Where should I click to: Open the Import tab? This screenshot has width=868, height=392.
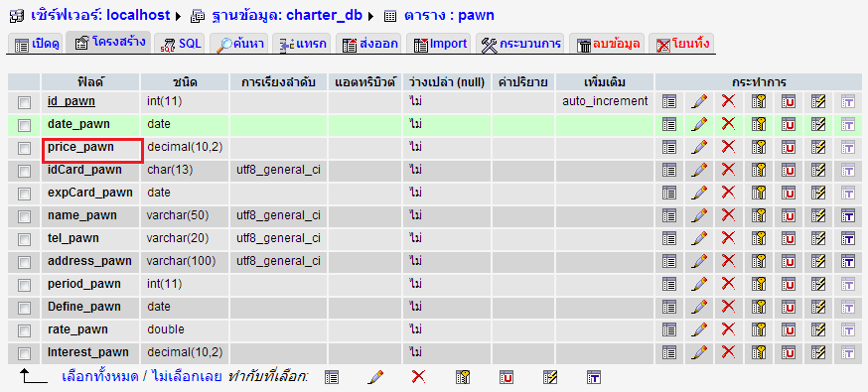440,44
